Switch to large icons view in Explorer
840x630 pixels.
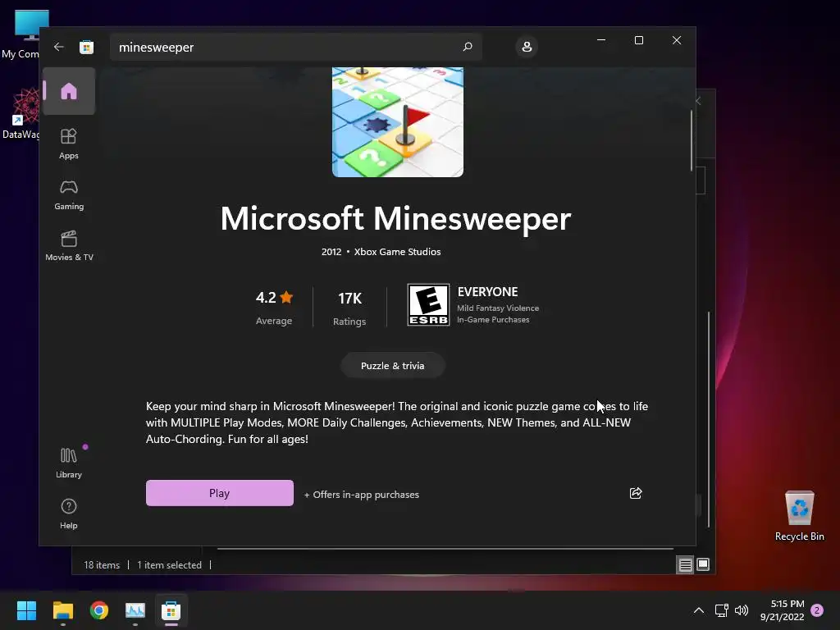[x=703, y=564]
